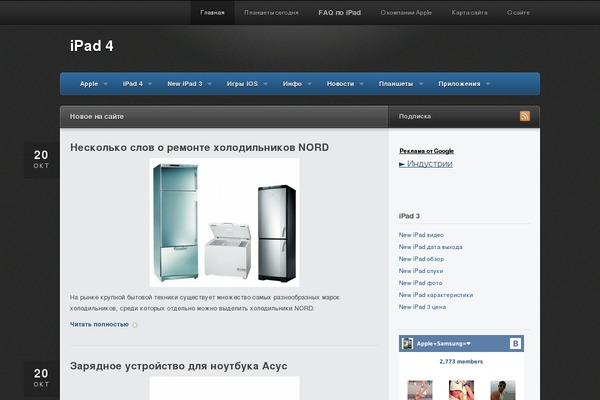Expand the Apple menu dropdown arrow
Viewport: 600px width, 400px height.
(x=106, y=84)
